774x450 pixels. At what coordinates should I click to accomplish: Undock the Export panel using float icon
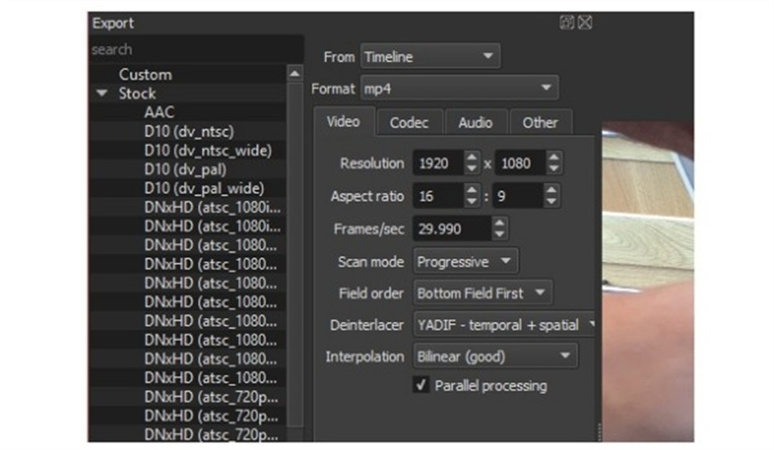(567, 22)
